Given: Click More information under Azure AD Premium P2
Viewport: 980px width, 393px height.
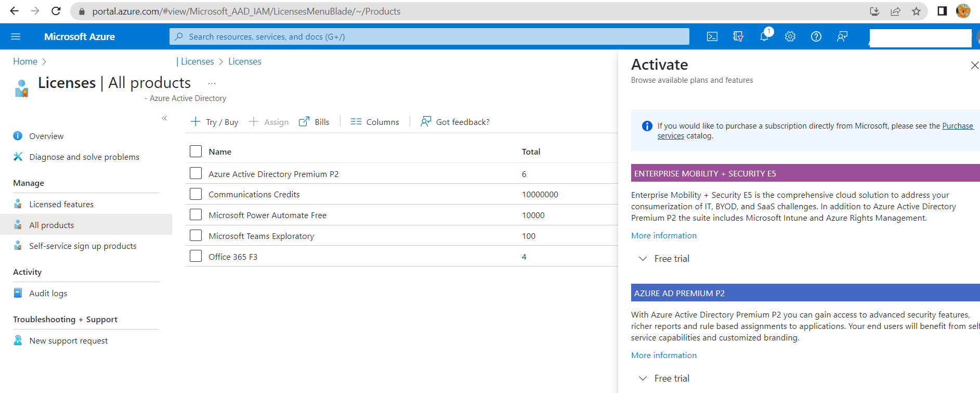Looking at the screenshot, I should tap(663, 356).
